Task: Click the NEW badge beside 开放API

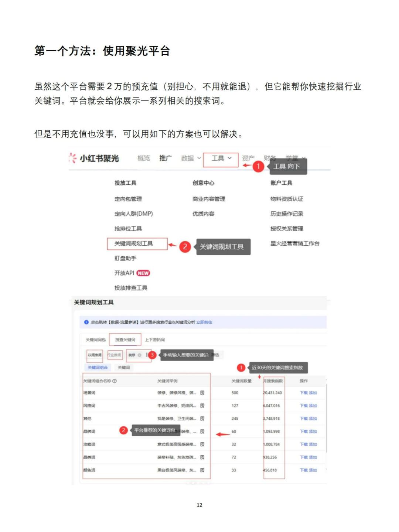Action: 143,273
